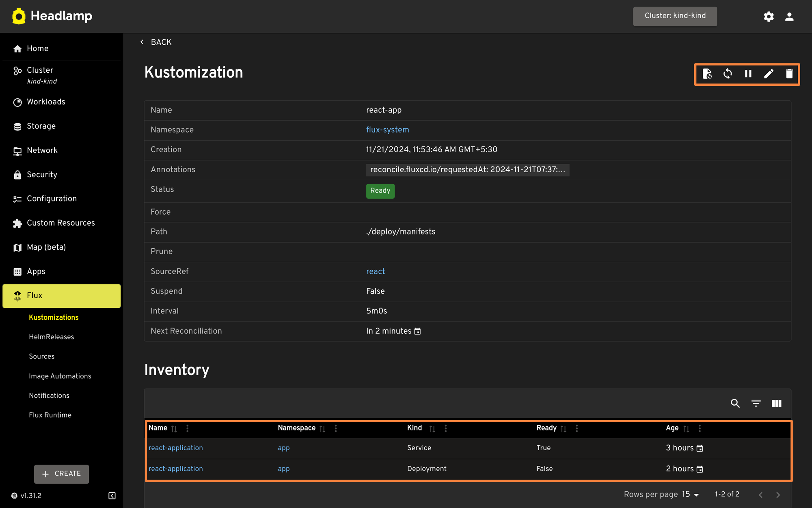Open Namespace column actions menu
This screenshot has width=812, height=508.
point(336,428)
